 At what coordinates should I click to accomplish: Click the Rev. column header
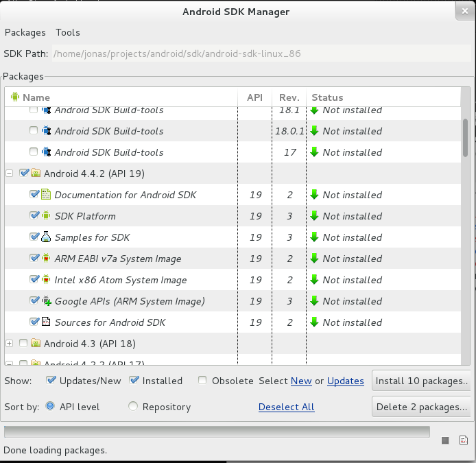pos(289,97)
